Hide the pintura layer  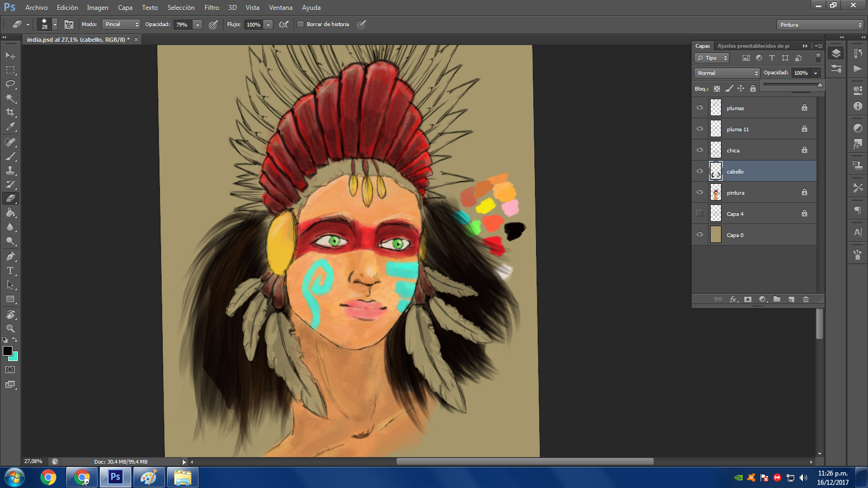[700, 192]
